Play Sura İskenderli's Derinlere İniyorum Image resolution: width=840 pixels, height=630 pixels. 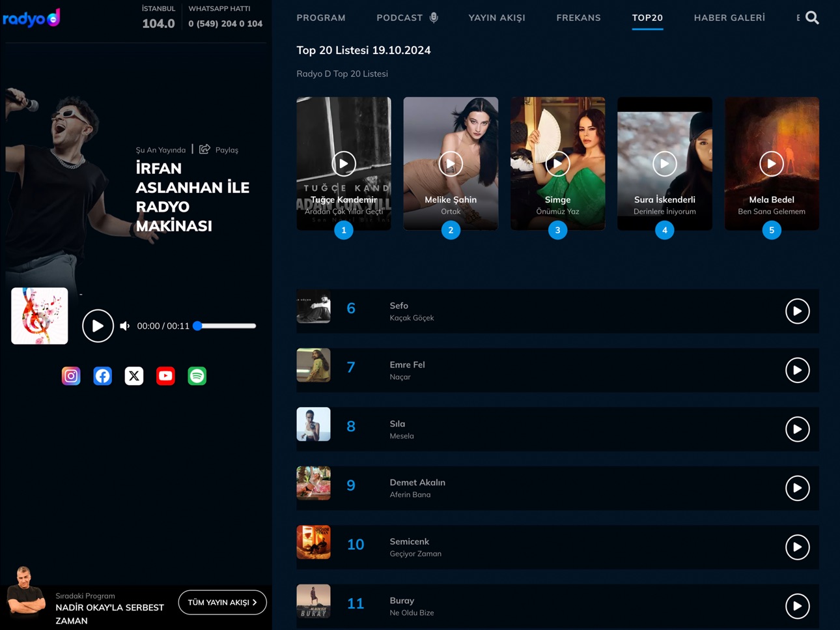pyautogui.click(x=664, y=164)
